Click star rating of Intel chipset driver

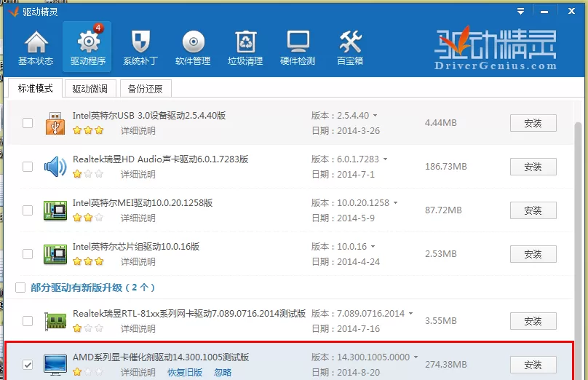click(x=88, y=261)
